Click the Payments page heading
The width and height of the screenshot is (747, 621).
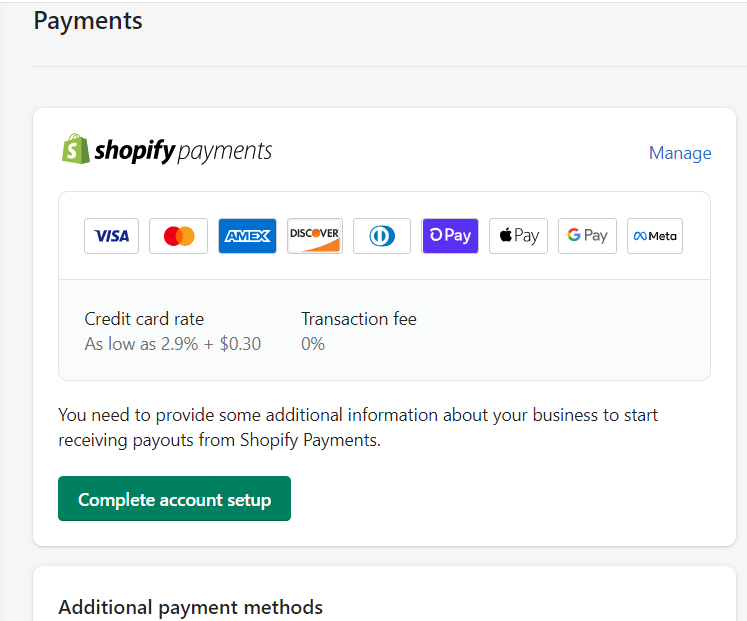point(88,21)
